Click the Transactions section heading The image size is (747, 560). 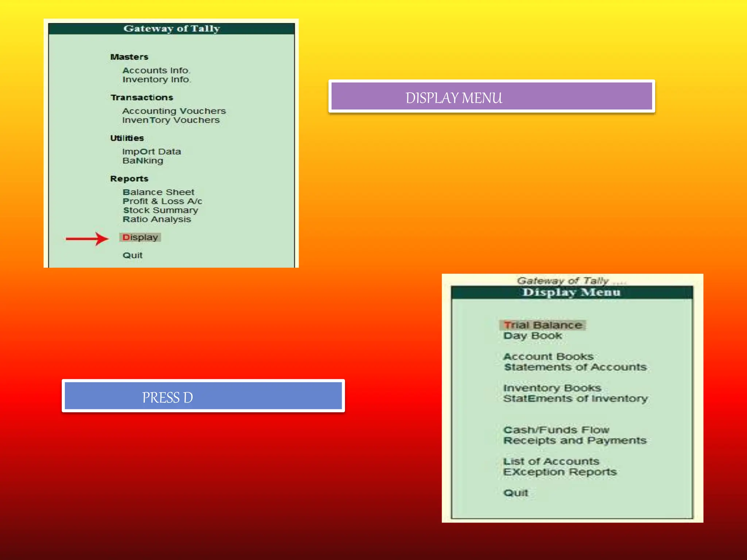coord(142,97)
